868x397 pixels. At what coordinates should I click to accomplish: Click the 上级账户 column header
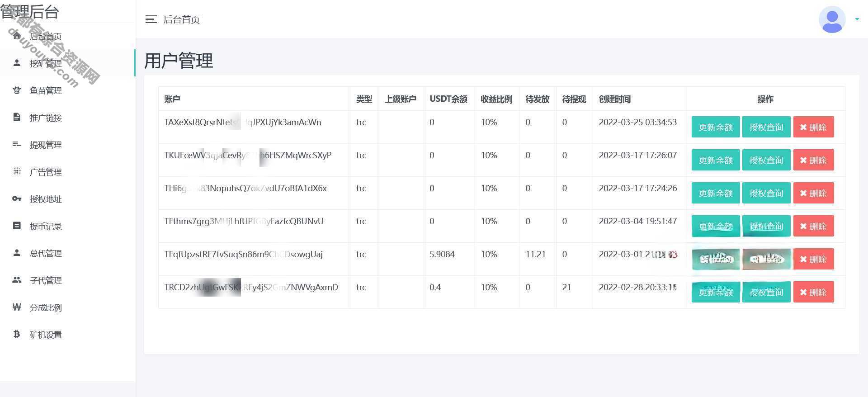coord(401,99)
